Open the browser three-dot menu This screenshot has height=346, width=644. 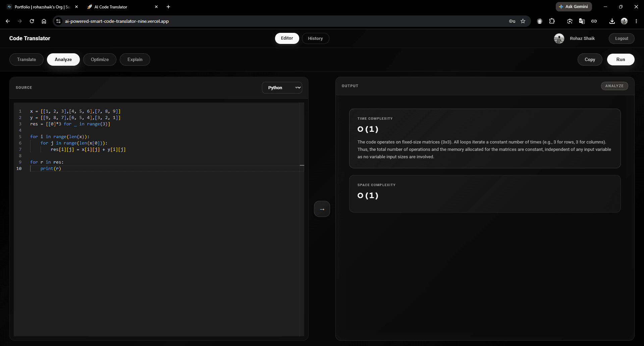pyautogui.click(x=636, y=21)
